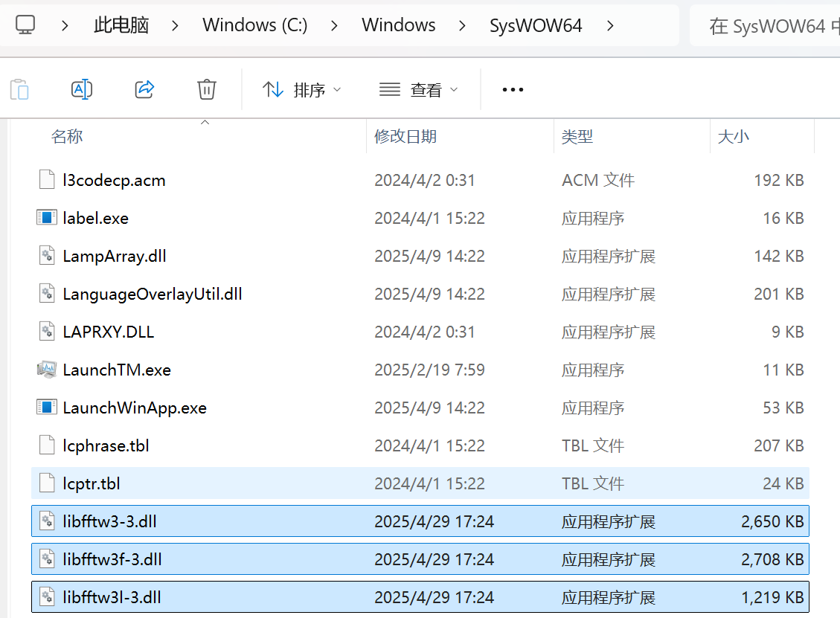Open the See more ellipsis menu
The image size is (840, 618).
pyautogui.click(x=512, y=88)
